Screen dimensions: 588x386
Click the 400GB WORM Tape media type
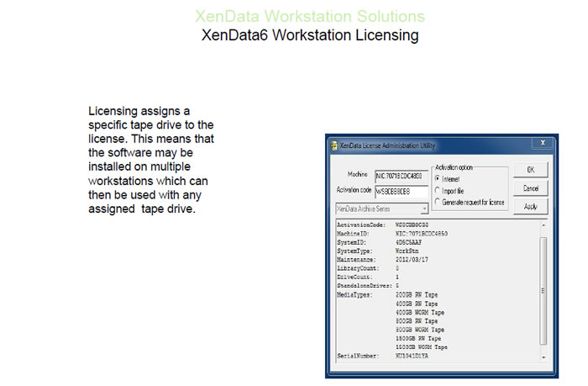[420, 312]
